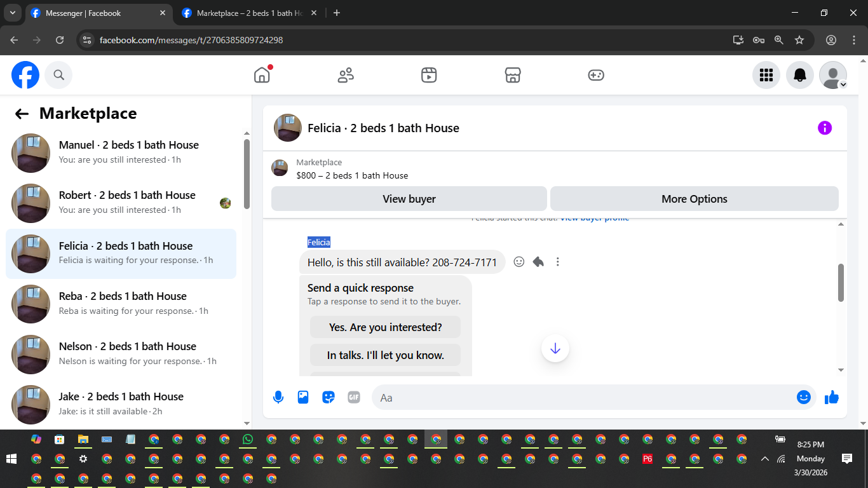Screen dimensions: 868x488
Task: Open the Windows Start menu
Action: 11,459
